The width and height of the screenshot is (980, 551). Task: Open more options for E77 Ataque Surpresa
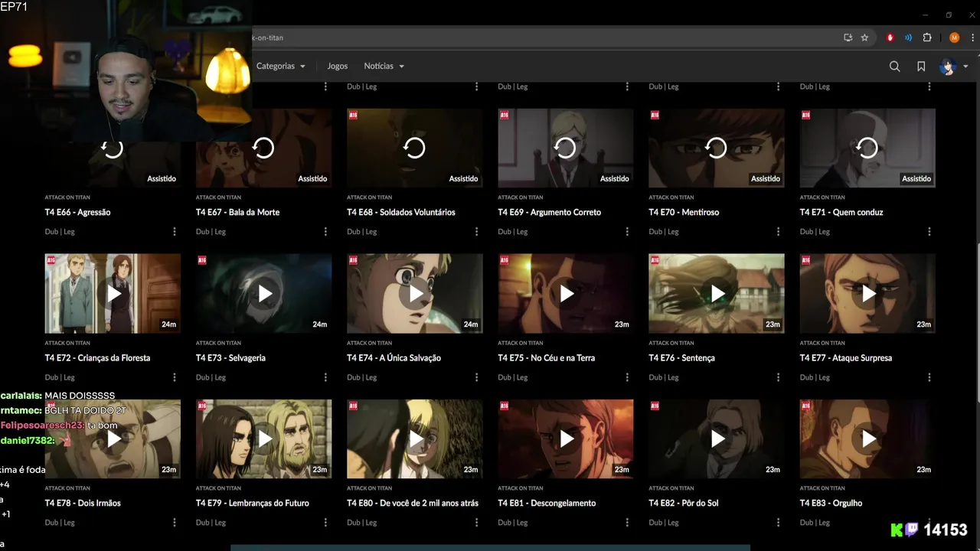[x=929, y=377]
